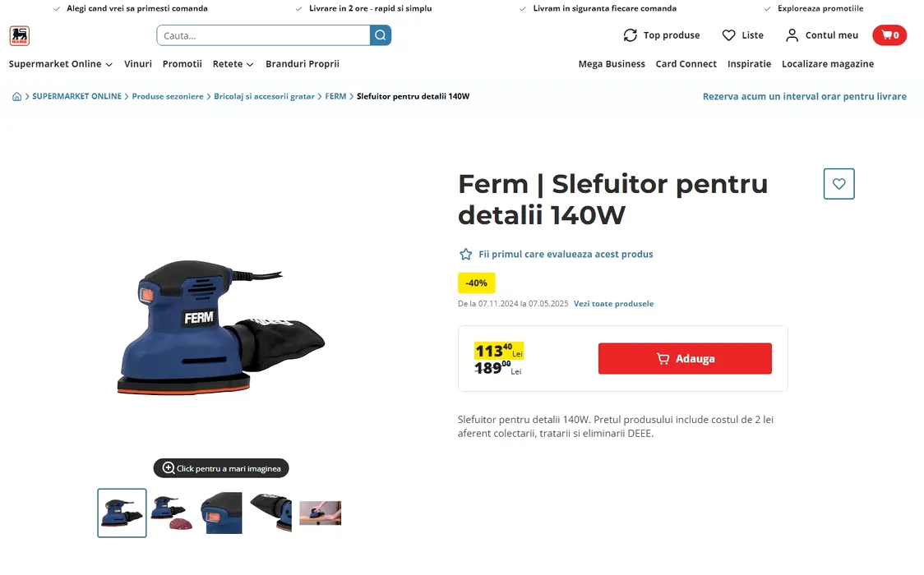
Task: Expand the Supermarket Online dropdown
Action: (x=60, y=63)
